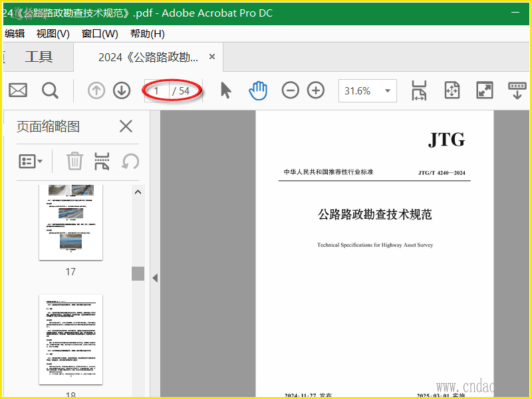The height and width of the screenshot is (399, 532).
Task: Go to previous page arrow
Action: click(x=96, y=90)
